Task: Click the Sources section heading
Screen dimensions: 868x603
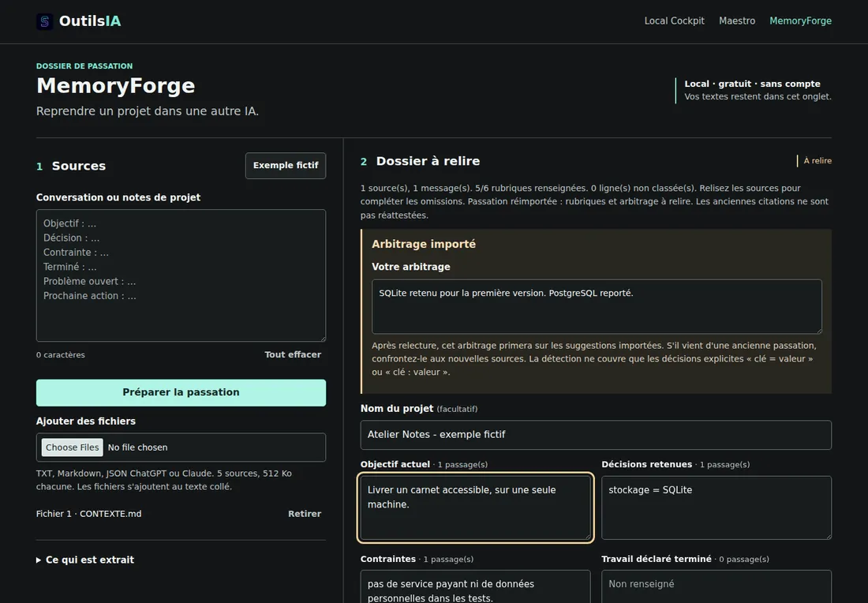Action: (79, 166)
